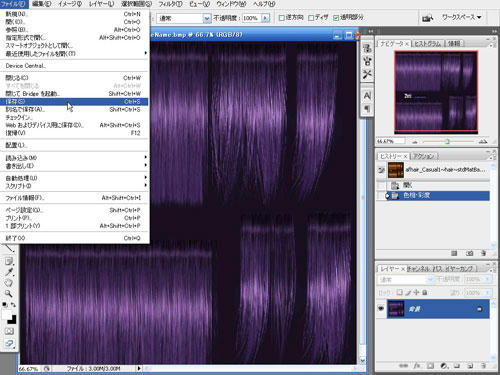
Task: Select the Eyedropper tool
Action: [9, 272]
